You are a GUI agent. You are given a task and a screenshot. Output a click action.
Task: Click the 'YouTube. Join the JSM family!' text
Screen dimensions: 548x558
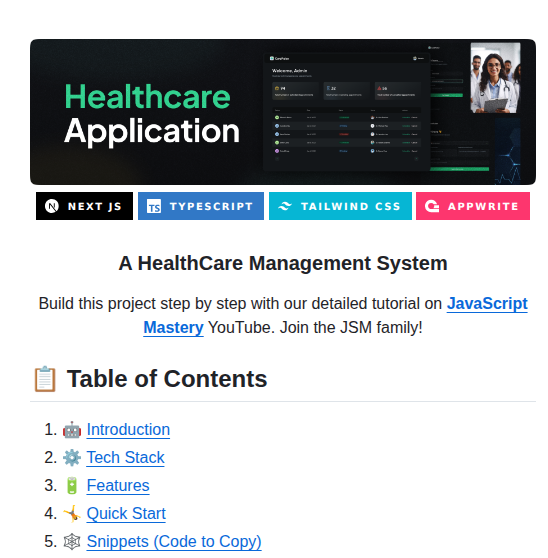point(315,328)
